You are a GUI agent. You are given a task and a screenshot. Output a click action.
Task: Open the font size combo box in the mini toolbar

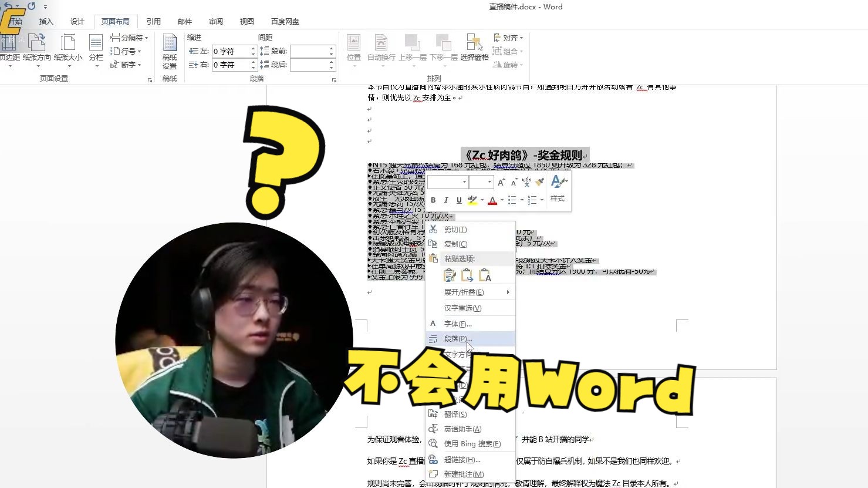click(x=481, y=182)
